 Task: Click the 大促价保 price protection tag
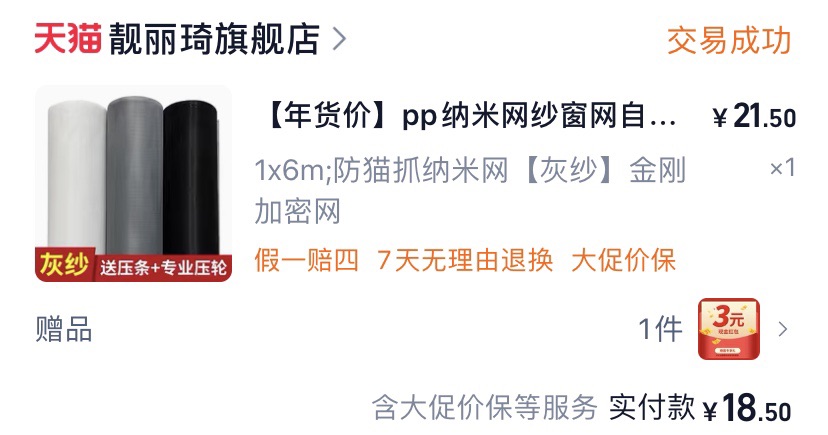(624, 260)
